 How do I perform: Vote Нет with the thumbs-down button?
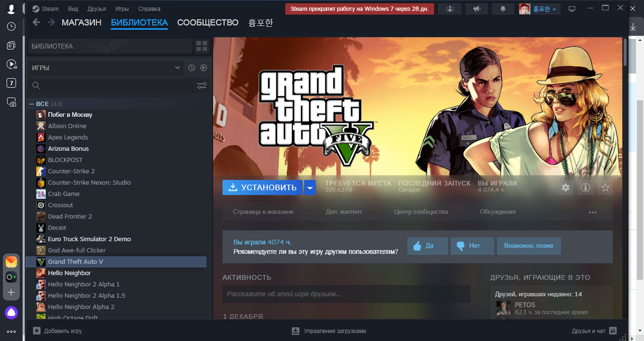coord(472,246)
